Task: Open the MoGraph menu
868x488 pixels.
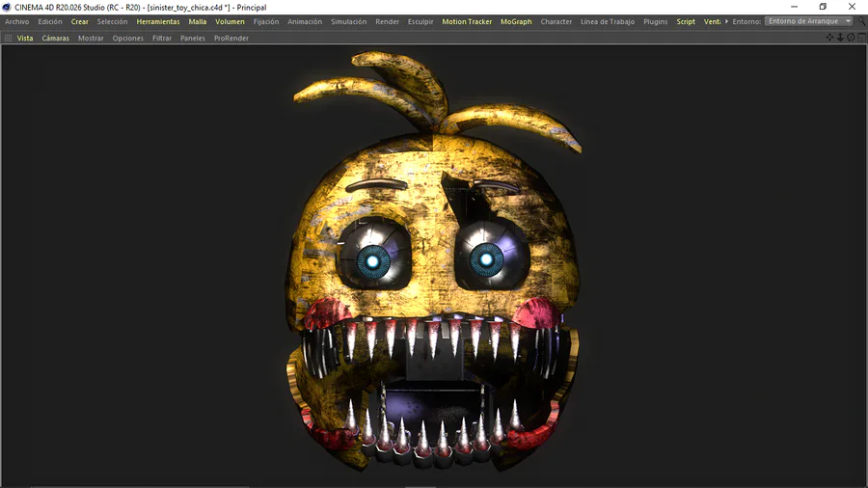Action: [x=516, y=21]
